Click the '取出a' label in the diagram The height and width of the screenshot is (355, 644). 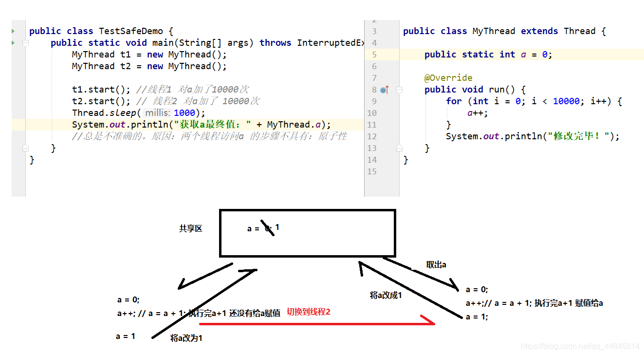click(x=436, y=264)
